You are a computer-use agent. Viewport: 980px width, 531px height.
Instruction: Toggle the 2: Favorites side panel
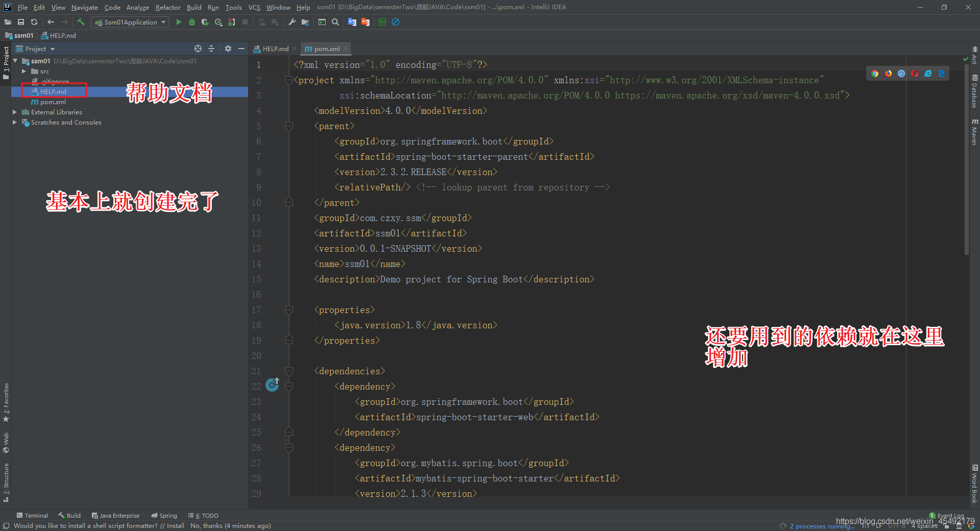[6, 402]
